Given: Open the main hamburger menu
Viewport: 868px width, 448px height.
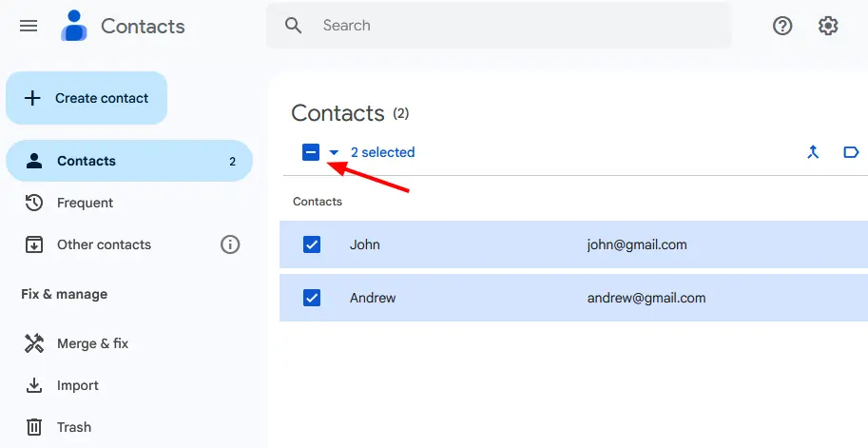Looking at the screenshot, I should click(29, 26).
